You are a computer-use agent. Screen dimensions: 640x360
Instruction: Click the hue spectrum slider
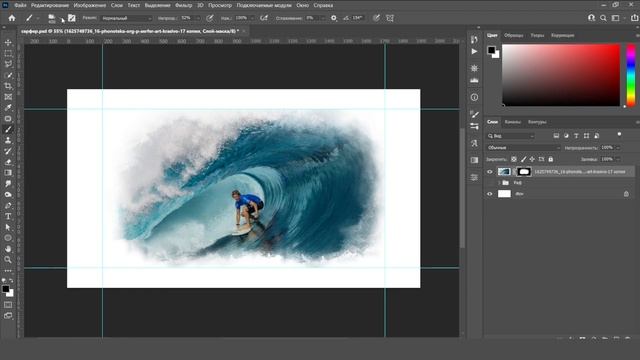point(631,76)
